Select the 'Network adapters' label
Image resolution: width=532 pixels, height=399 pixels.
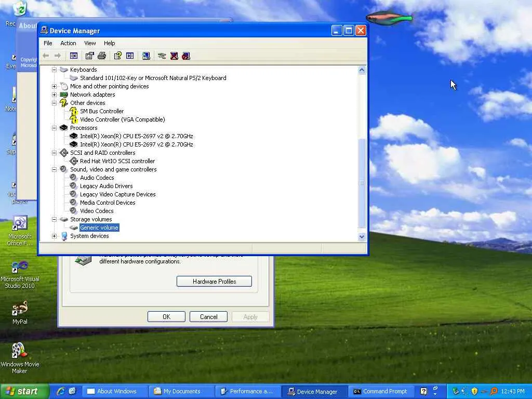[92, 95]
